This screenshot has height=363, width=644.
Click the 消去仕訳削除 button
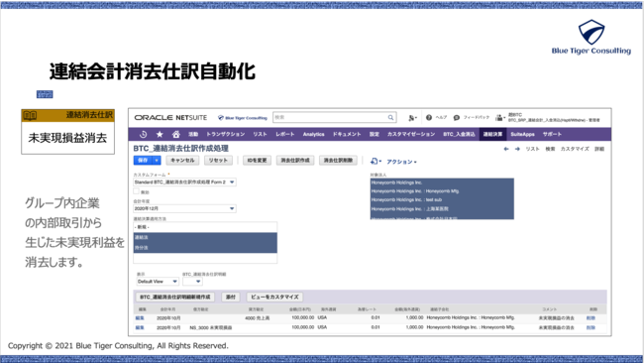click(x=338, y=161)
